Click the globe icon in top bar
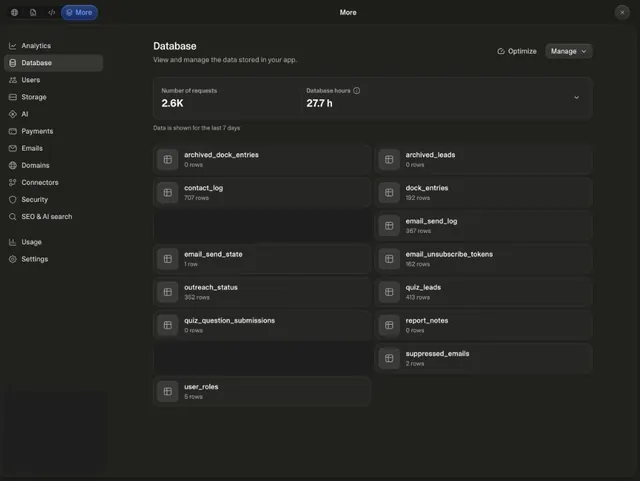The width and height of the screenshot is (640, 481). point(14,12)
